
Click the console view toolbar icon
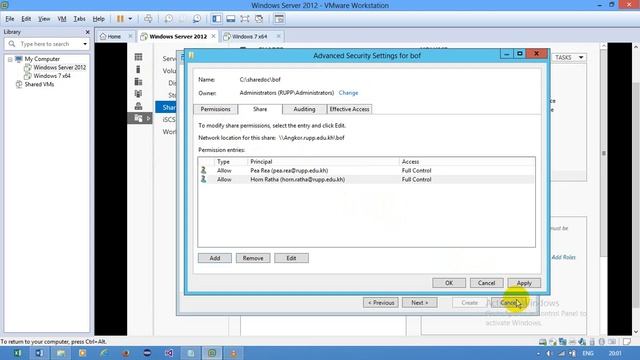(279, 19)
